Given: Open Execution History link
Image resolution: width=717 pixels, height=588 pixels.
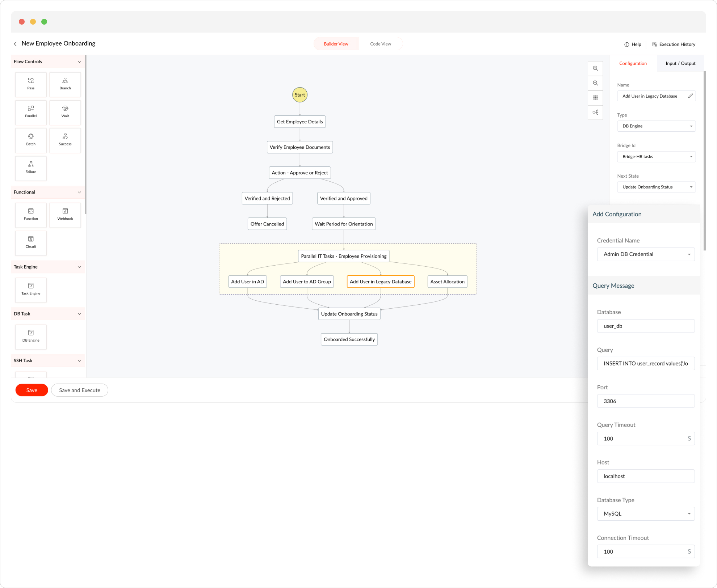Looking at the screenshot, I should [x=674, y=44].
